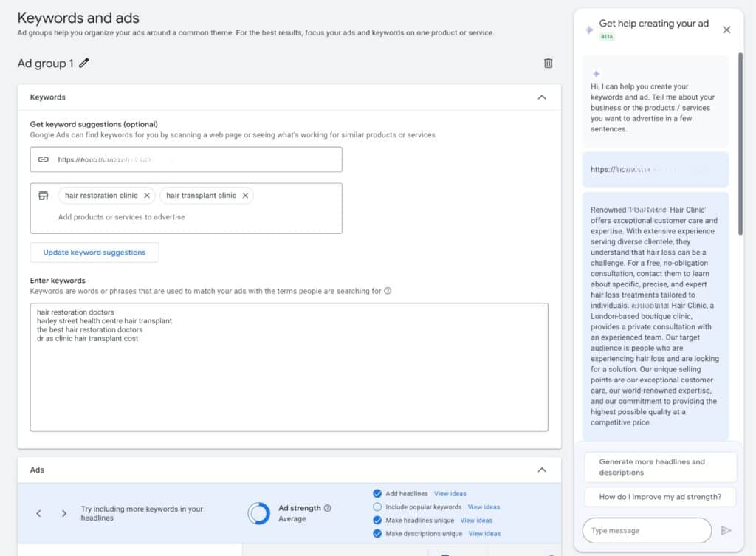Screen dimensions: 756x556
Task: Toggle the 'Make descriptions unique' checkmark
Action: click(378, 534)
